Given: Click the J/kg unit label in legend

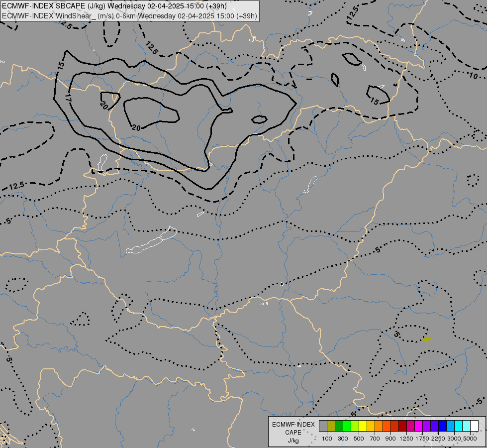Looking at the screenshot, I should tap(293, 441).
